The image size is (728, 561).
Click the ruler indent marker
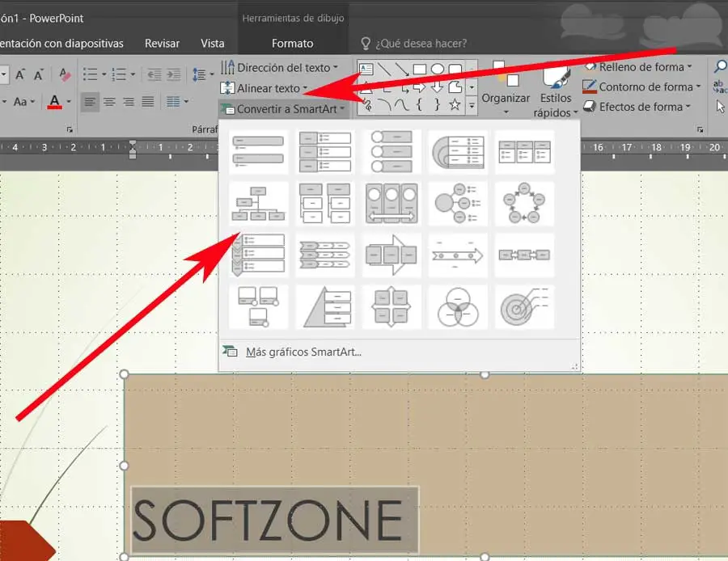click(x=133, y=150)
